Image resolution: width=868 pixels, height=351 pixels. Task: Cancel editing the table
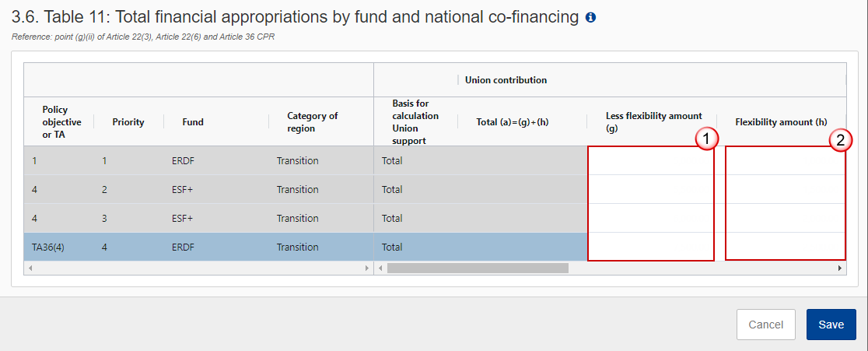pyautogui.click(x=765, y=325)
